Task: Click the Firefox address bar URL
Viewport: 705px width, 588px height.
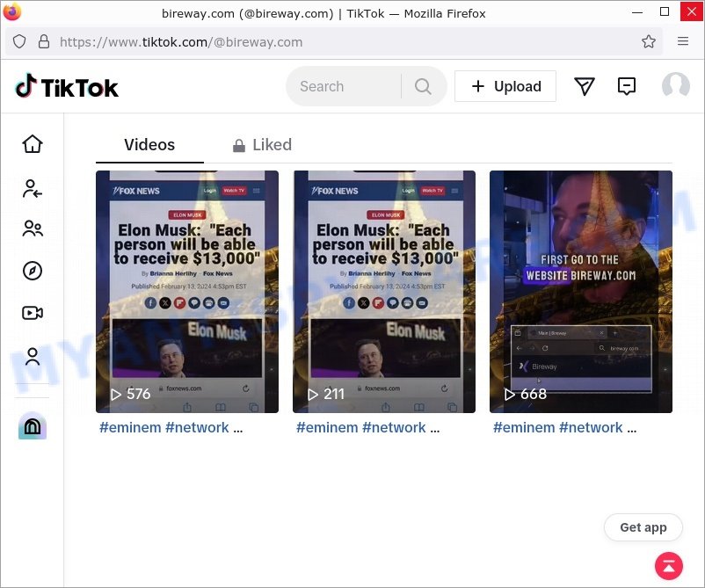Action: 181,42
